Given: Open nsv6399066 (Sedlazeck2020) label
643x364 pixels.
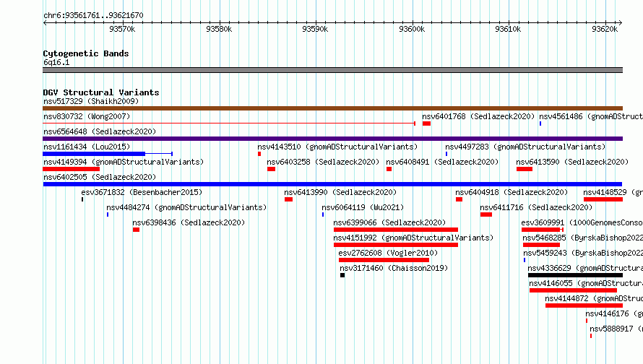Looking at the screenshot, I should coord(389,222).
